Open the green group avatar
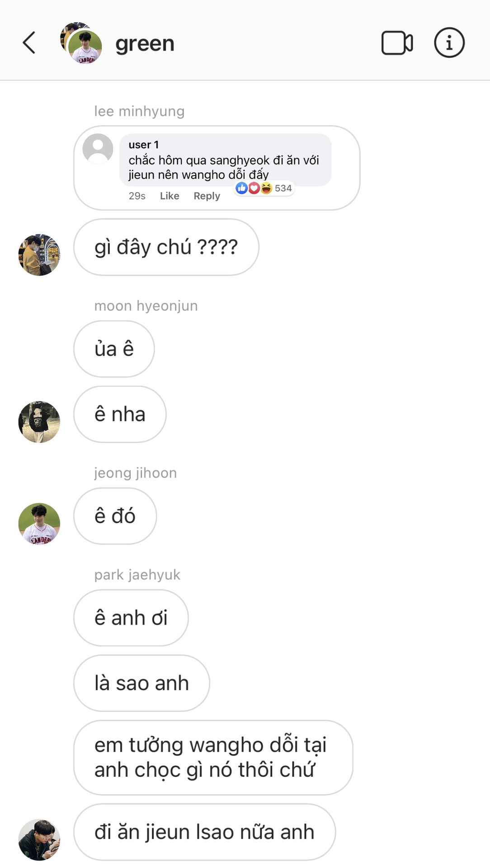Viewport: 490px width, 868px height. pyautogui.click(x=81, y=43)
